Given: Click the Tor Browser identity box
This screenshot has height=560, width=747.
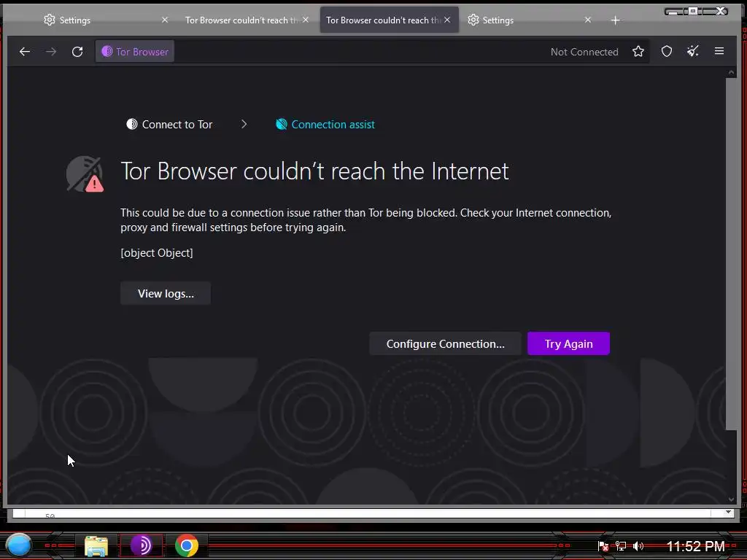Looking at the screenshot, I should click(135, 52).
